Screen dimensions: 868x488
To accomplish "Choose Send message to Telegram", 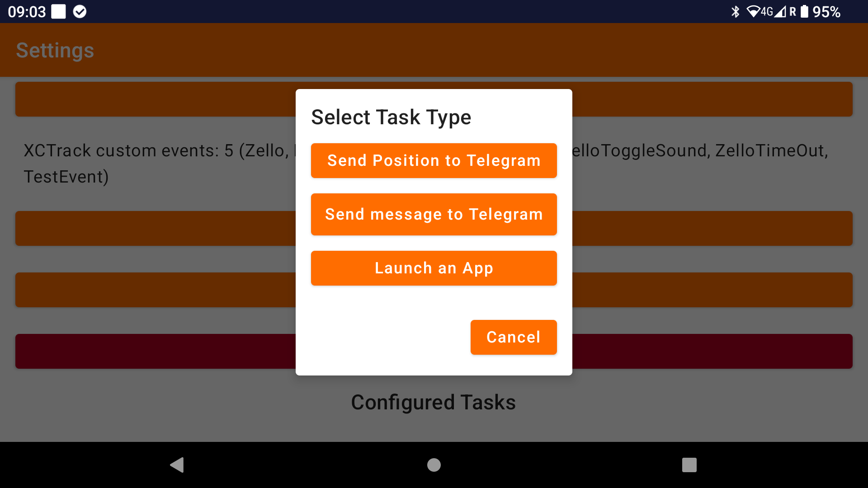I will pos(434,214).
